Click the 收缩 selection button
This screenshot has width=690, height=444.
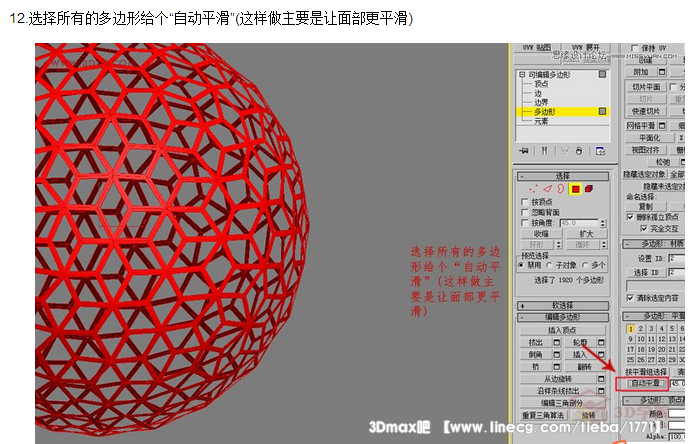point(541,234)
